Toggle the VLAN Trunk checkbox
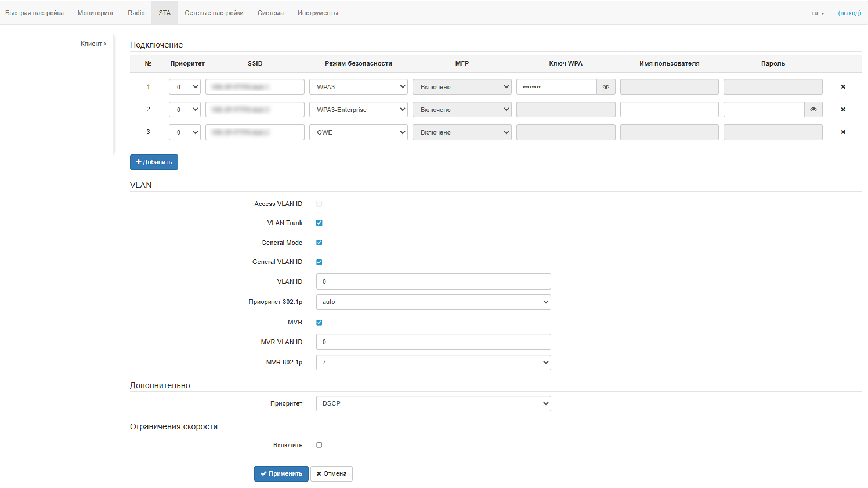 click(319, 223)
